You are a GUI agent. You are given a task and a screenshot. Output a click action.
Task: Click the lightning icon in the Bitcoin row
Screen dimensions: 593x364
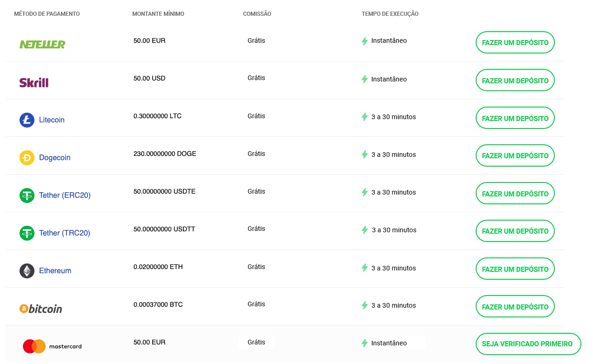click(x=364, y=306)
